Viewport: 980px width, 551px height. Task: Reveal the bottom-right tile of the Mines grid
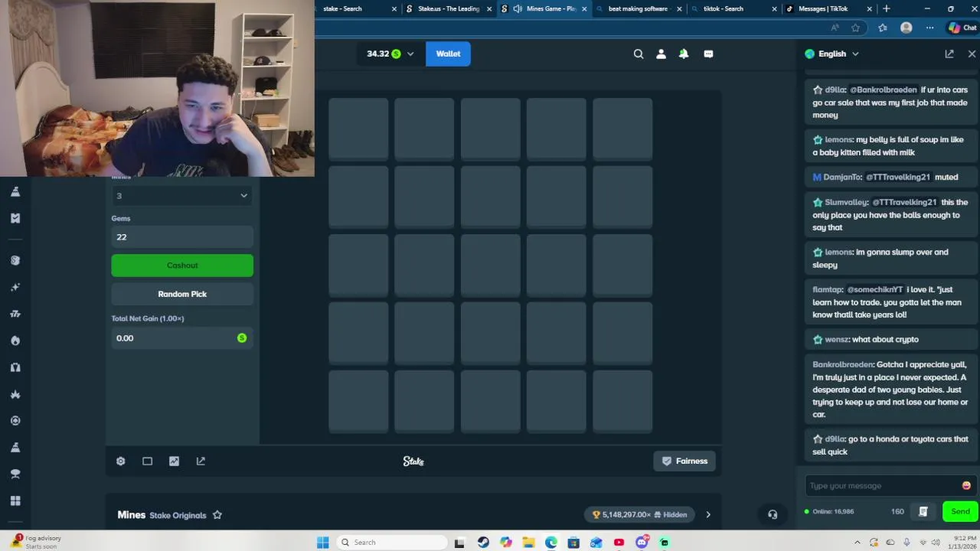point(622,401)
